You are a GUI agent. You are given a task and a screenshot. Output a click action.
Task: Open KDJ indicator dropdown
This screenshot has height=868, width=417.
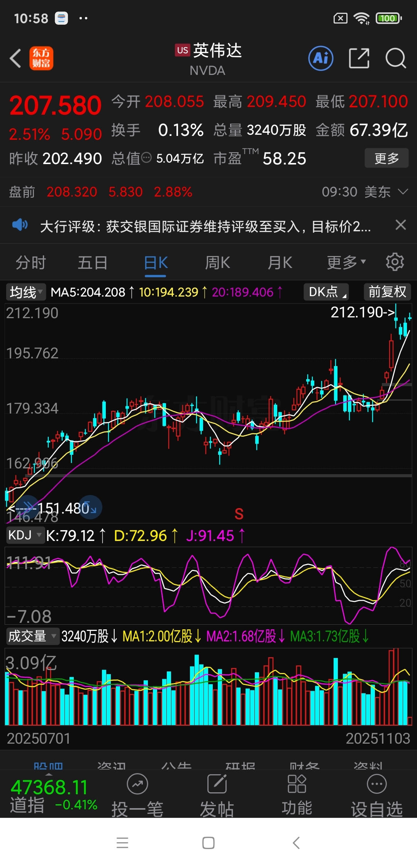tap(25, 535)
